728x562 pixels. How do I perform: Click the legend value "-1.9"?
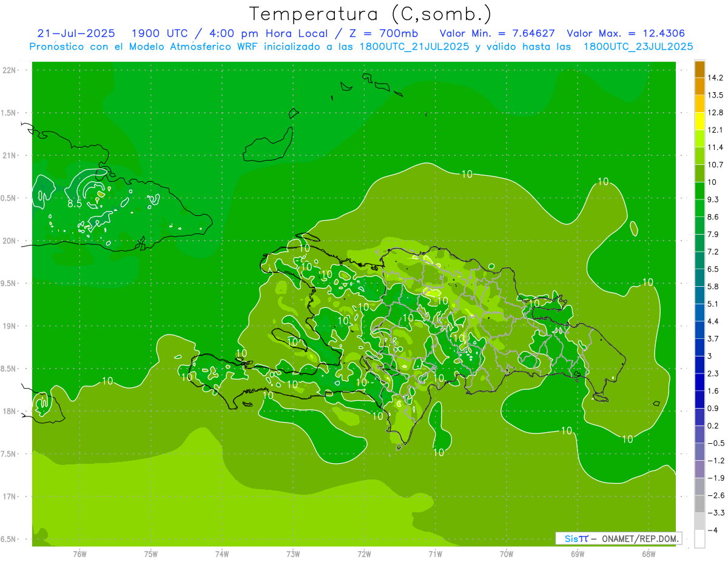click(x=716, y=478)
